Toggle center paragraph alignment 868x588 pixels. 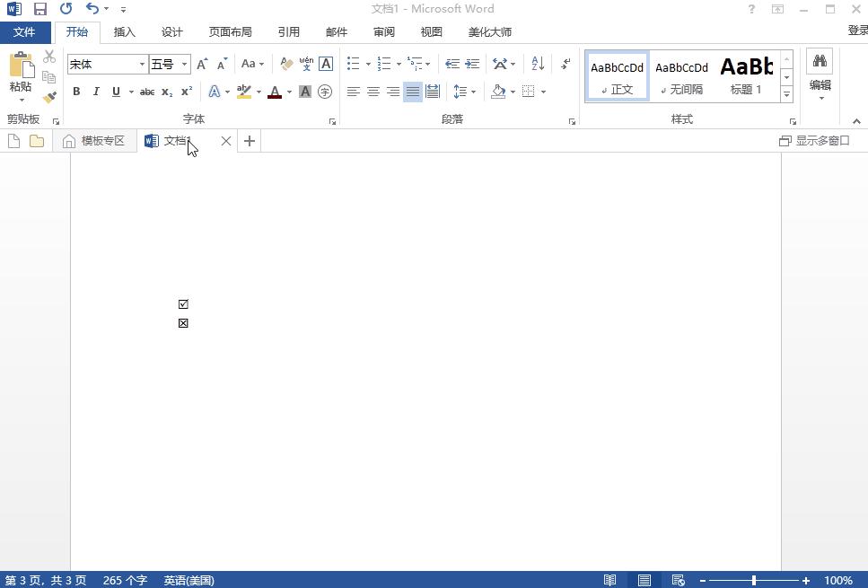click(x=373, y=91)
